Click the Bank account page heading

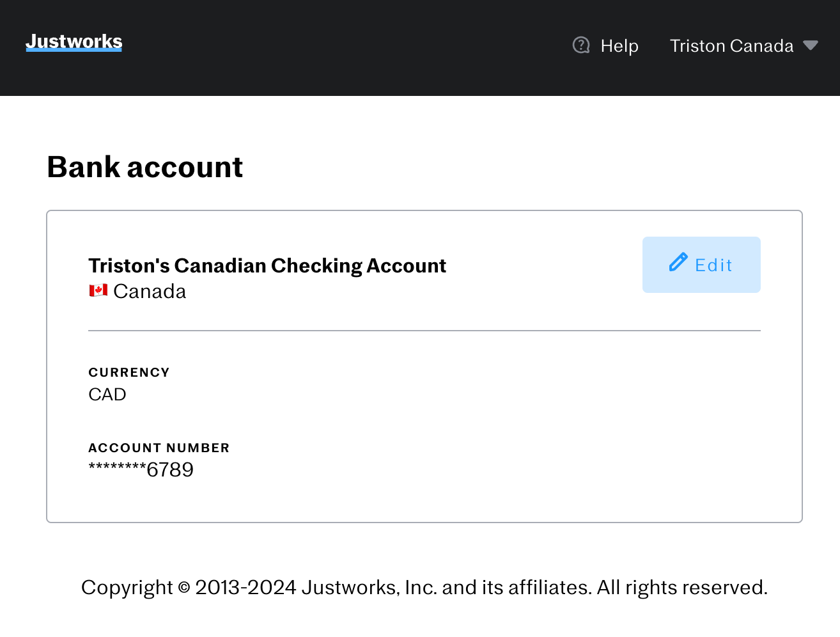[x=144, y=167]
